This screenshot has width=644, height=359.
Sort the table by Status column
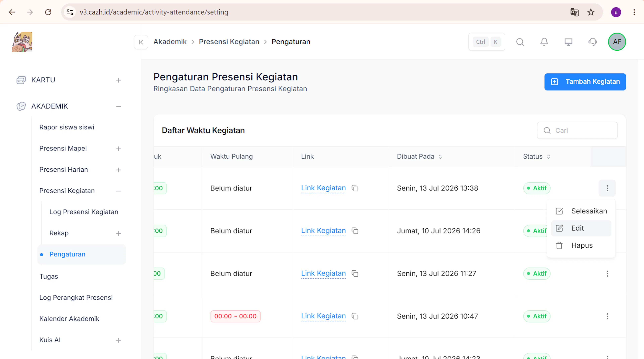click(549, 157)
